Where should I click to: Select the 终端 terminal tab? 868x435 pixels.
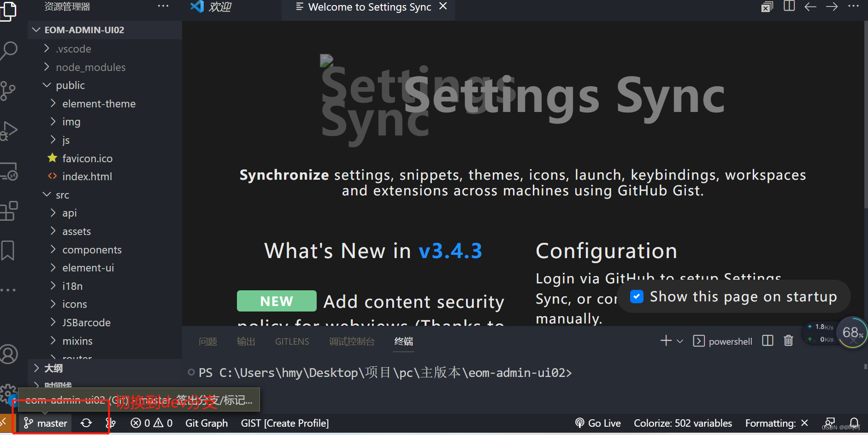[x=404, y=341]
